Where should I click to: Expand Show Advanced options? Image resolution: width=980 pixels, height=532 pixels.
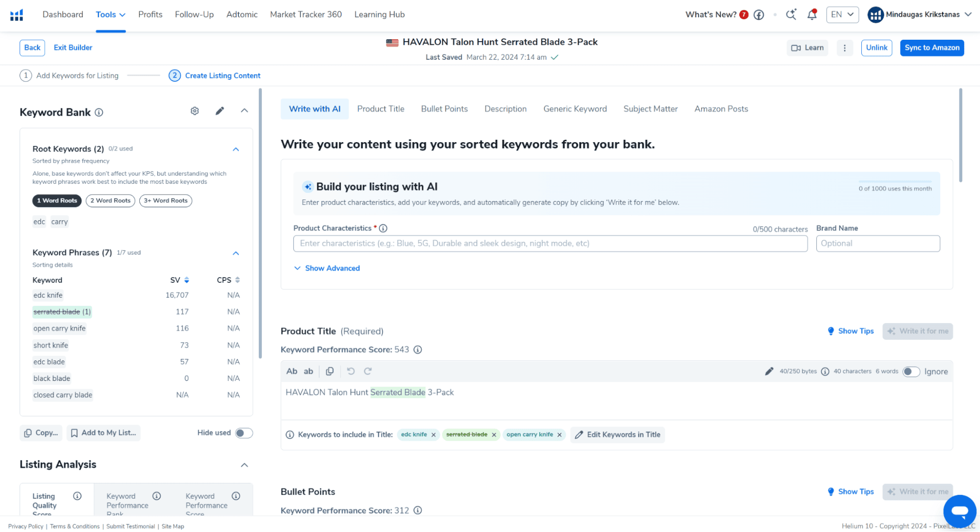(327, 268)
